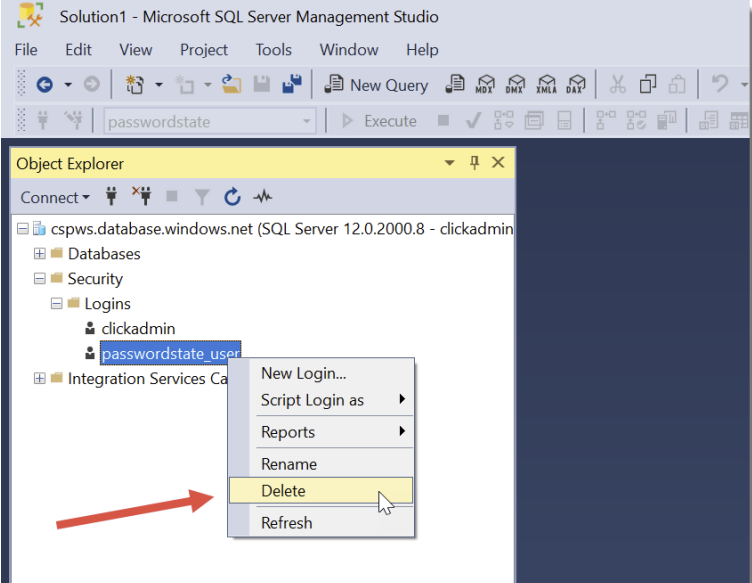Open the Tools menu
752x583 pixels.
click(273, 50)
